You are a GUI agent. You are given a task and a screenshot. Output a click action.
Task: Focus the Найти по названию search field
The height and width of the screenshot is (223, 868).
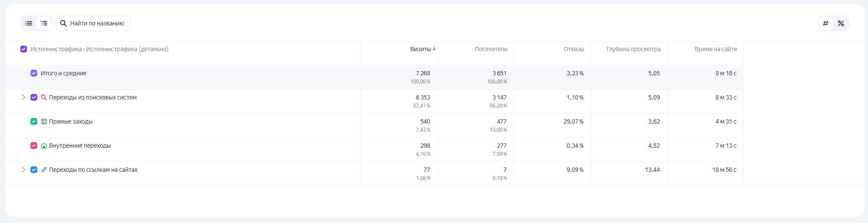tap(97, 23)
